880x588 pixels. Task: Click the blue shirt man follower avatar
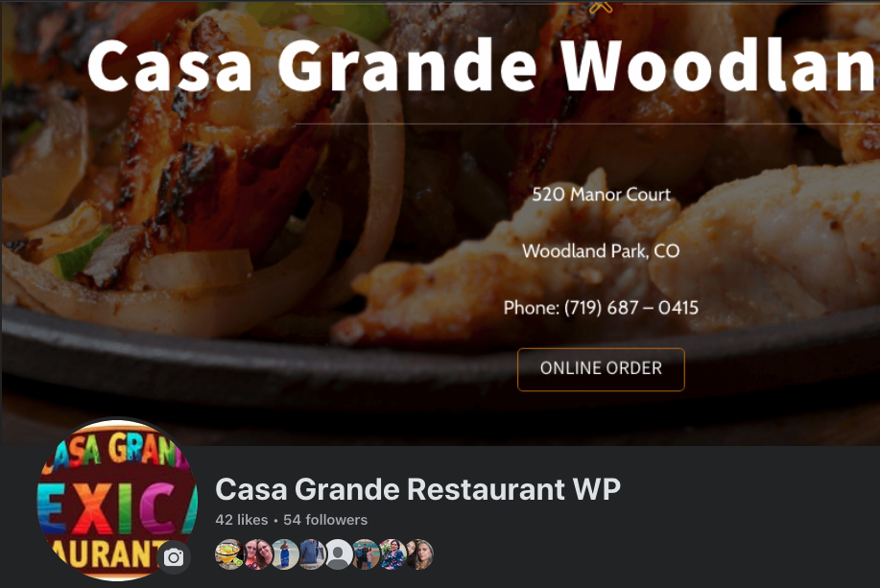tap(312, 554)
